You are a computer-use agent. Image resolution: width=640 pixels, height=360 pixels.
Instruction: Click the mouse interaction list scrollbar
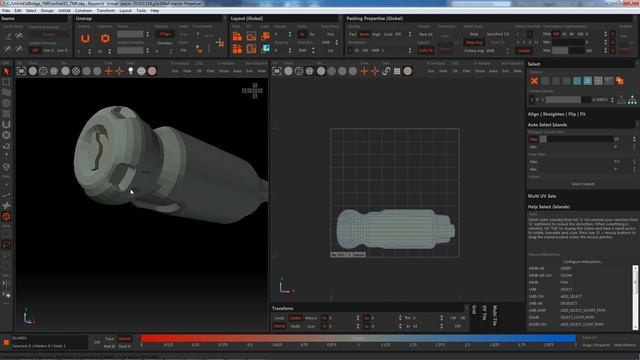click(635, 298)
